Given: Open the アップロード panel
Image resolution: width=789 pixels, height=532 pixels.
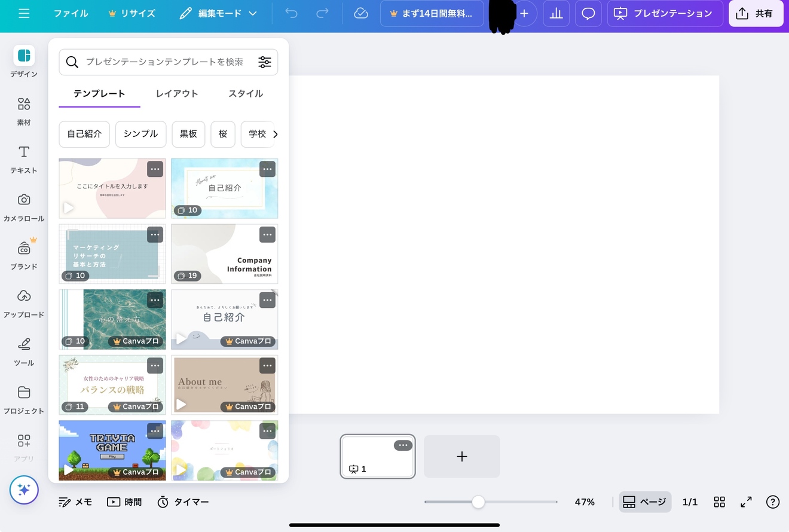Looking at the screenshot, I should click(x=24, y=304).
